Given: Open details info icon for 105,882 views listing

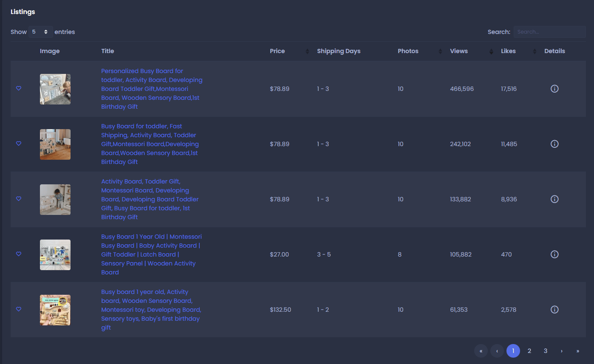Looking at the screenshot, I should (x=554, y=254).
